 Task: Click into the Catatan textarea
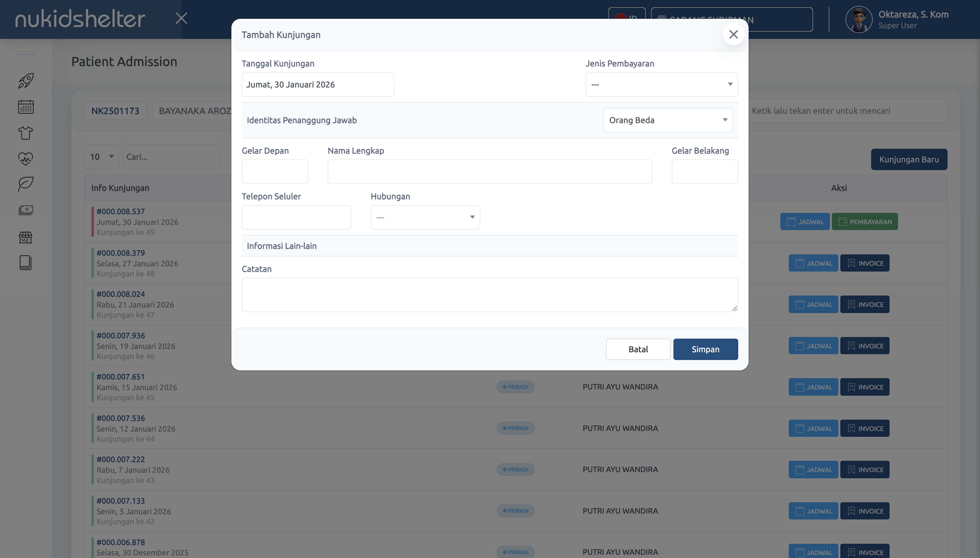489,294
